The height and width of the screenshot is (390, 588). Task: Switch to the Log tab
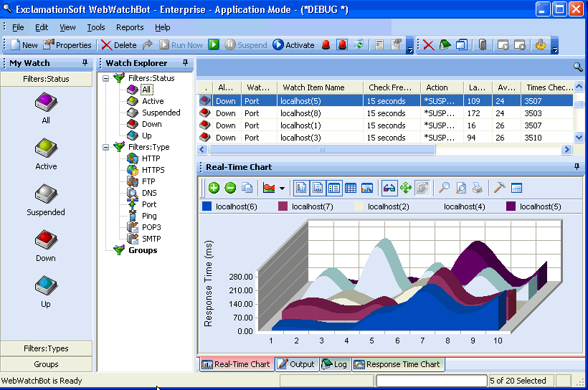point(335,364)
